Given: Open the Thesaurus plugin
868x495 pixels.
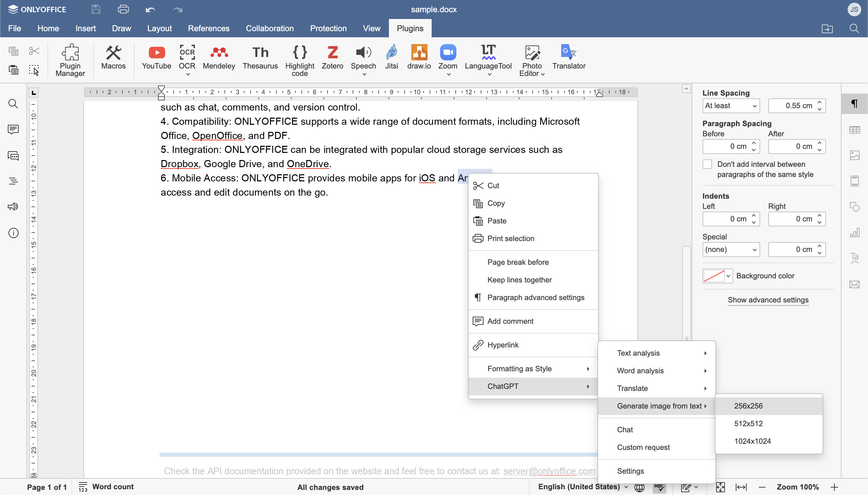Looking at the screenshot, I should click(260, 57).
